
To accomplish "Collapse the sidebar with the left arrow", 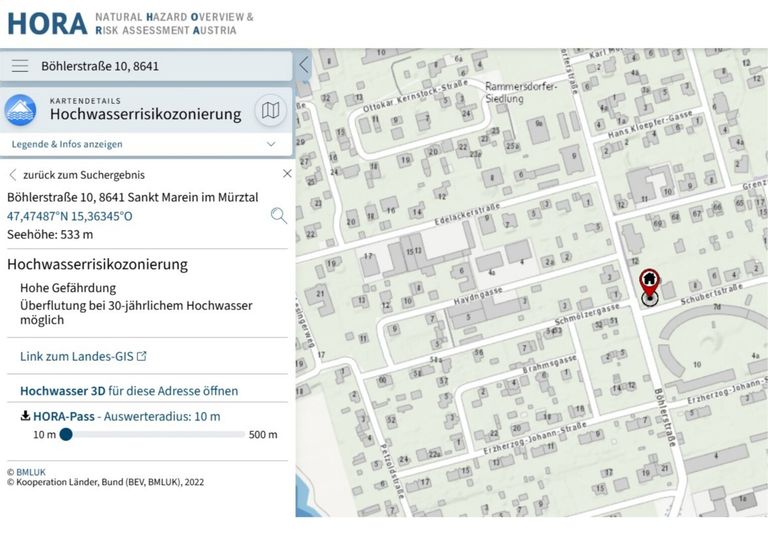I will (304, 66).
